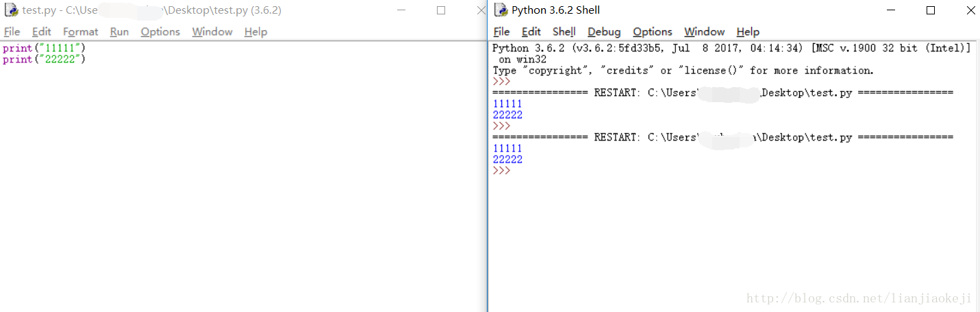Open File menu in Python Shell
This screenshot has width=980, height=312.
click(x=501, y=32)
